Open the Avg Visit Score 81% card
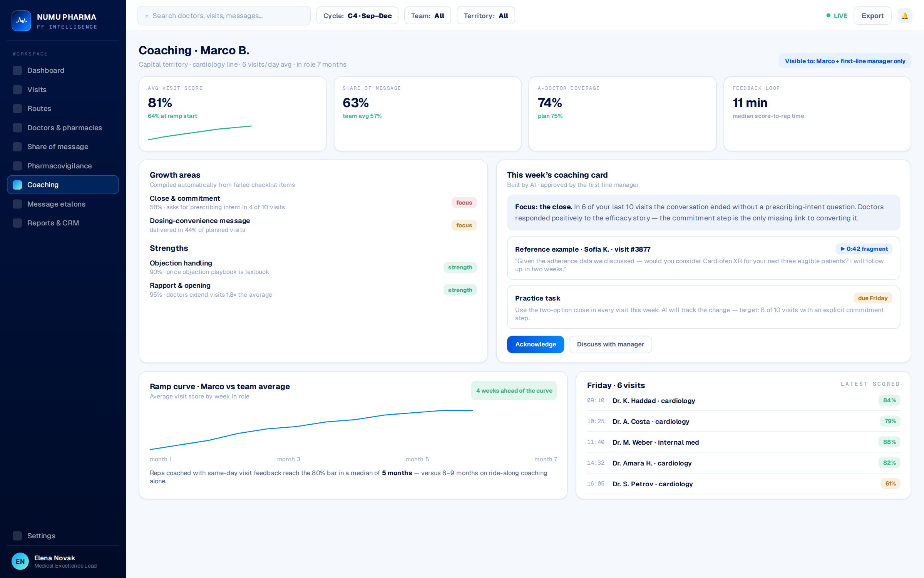The height and width of the screenshot is (578, 924). 233,114
